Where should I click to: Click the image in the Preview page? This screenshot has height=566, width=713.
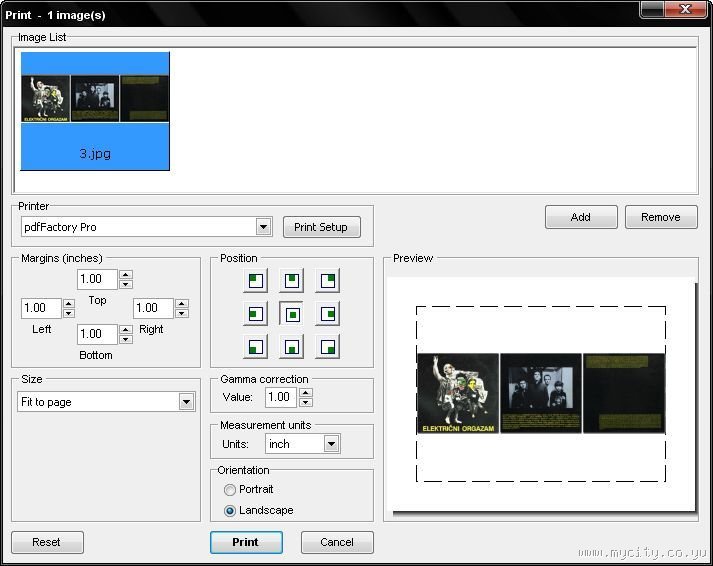click(x=541, y=393)
